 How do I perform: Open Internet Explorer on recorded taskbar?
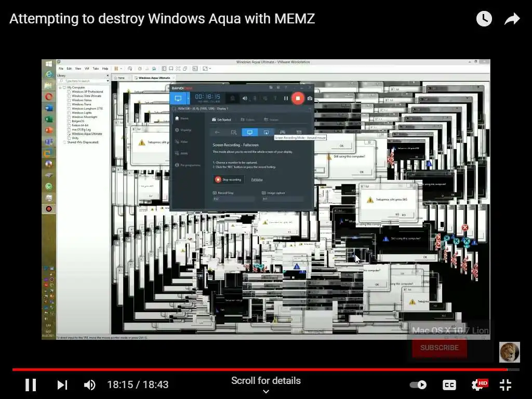pos(48,74)
